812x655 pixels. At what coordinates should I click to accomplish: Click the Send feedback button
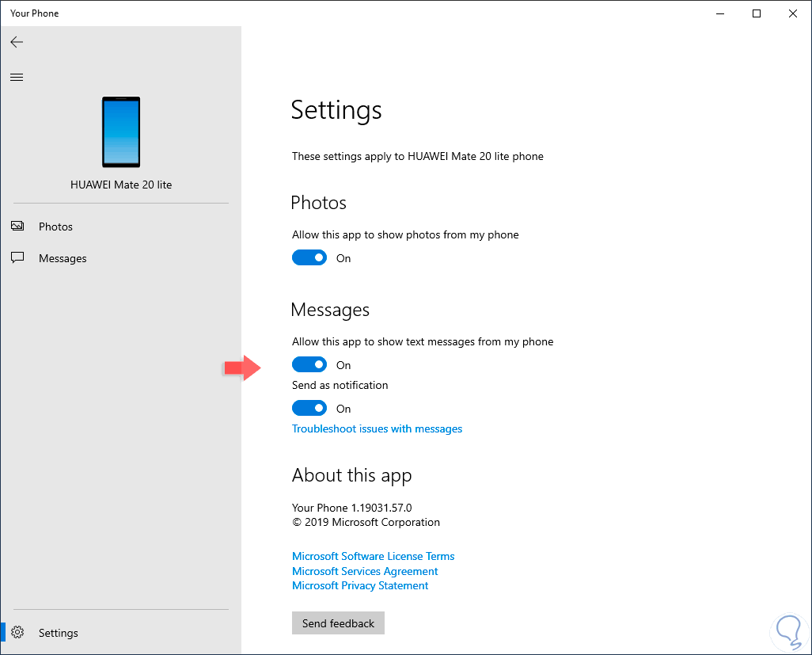pos(338,623)
